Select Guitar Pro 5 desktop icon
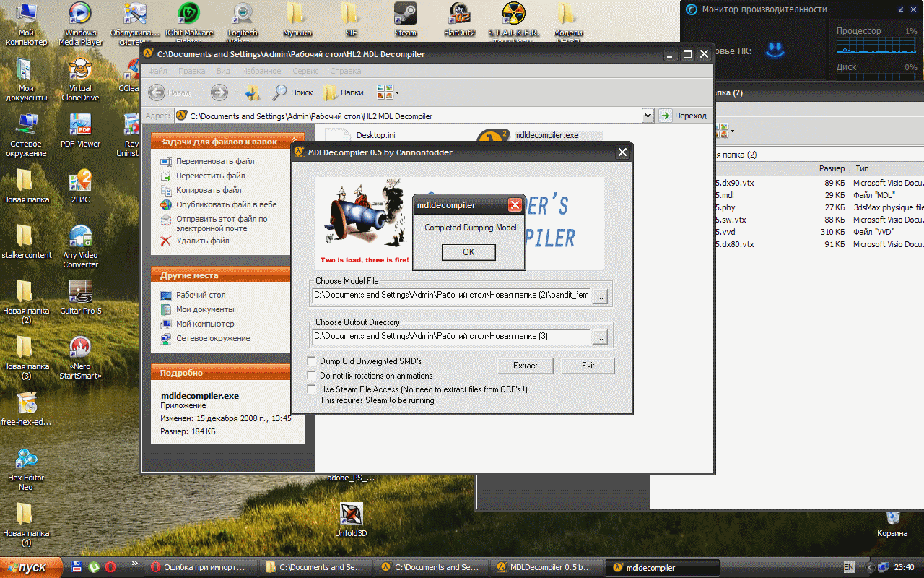Image resolution: width=924 pixels, height=578 pixels. click(x=80, y=297)
